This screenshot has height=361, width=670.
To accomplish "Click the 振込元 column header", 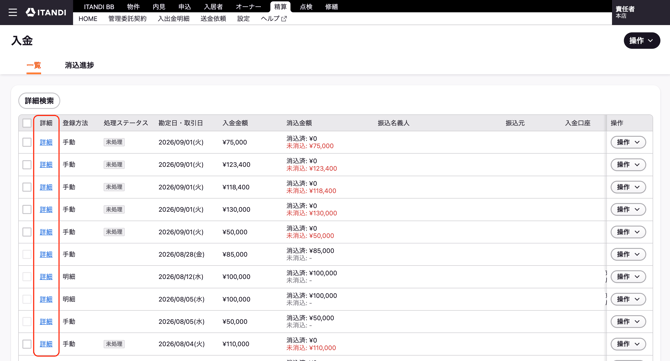I will coord(515,123).
